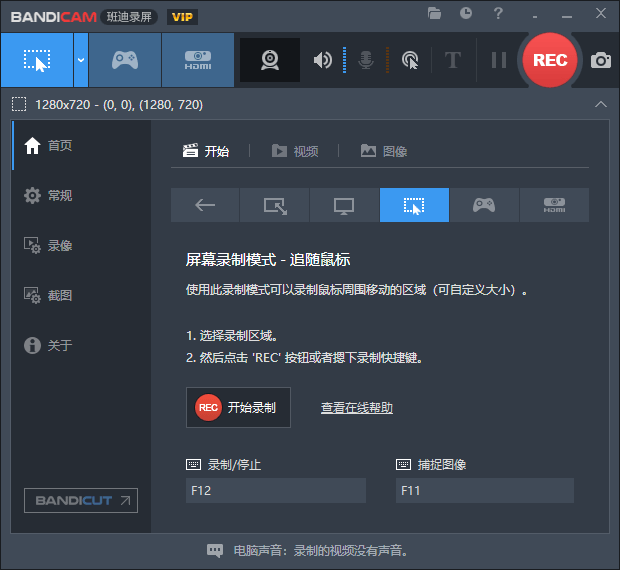This screenshot has width=620, height=570.
Task: Click the microphone volume level meter
Action: tap(388, 60)
